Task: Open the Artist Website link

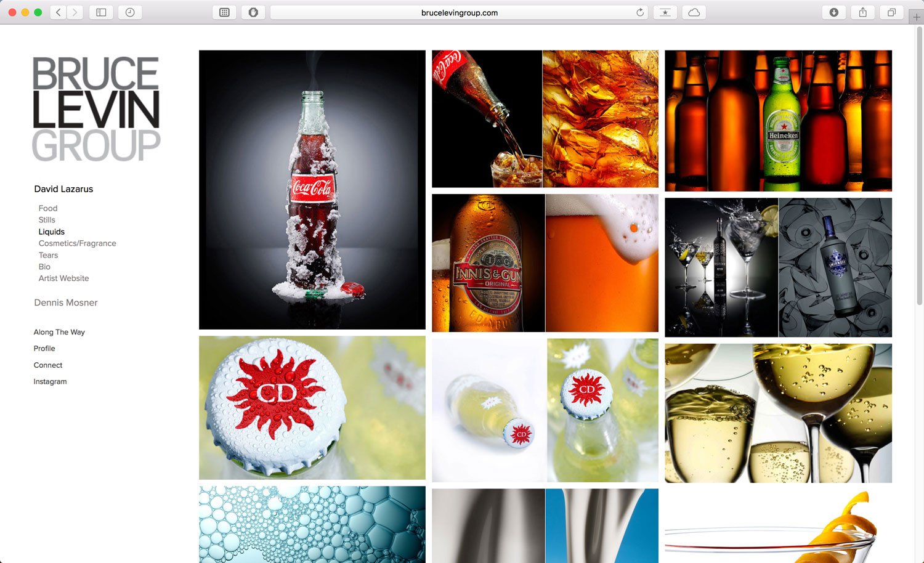Action: click(x=63, y=278)
